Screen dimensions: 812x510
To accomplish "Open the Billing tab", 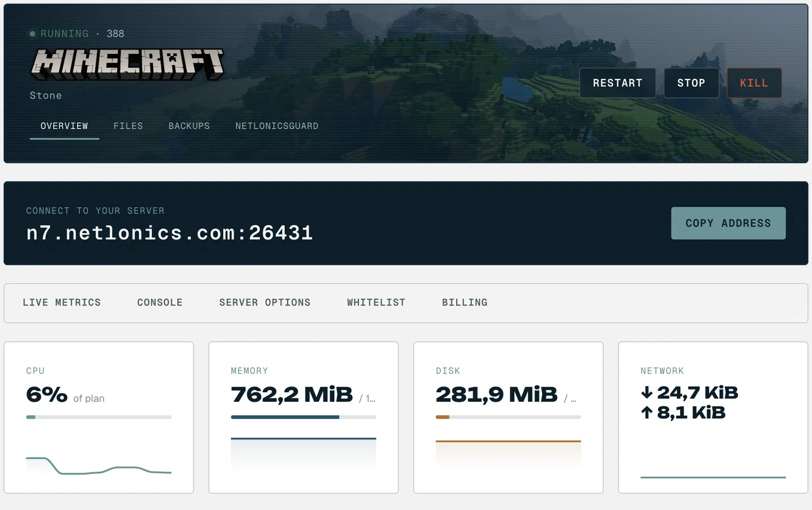I will [465, 303].
